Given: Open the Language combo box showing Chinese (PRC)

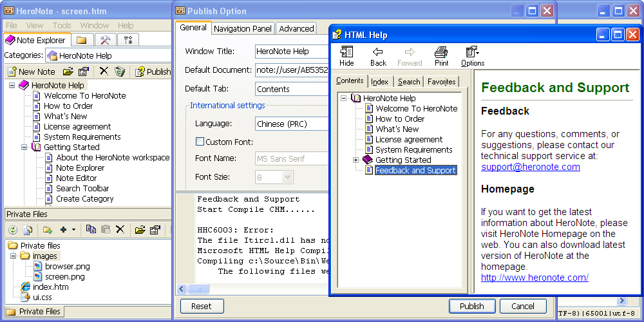Looking at the screenshot, I should [x=292, y=124].
